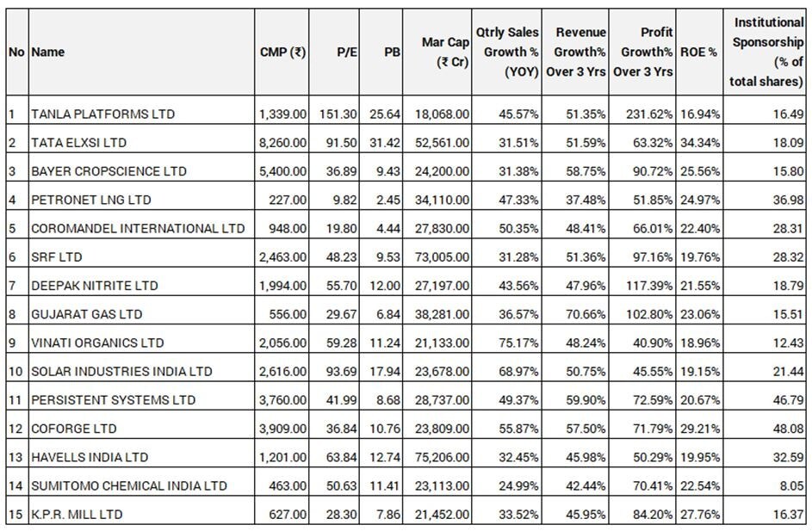Select K.P.R. MILL LTD cell

(x=76, y=514)
